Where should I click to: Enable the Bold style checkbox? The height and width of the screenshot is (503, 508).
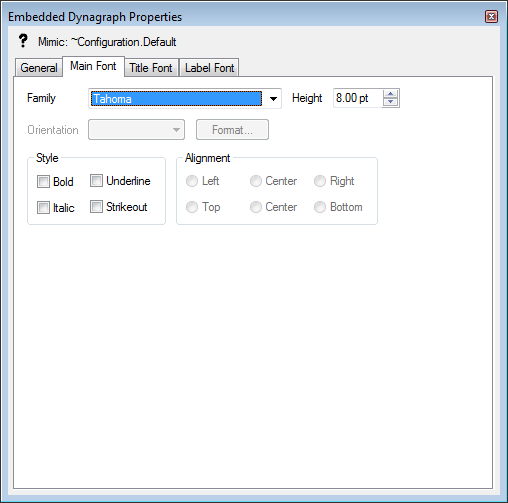[43, 182]
